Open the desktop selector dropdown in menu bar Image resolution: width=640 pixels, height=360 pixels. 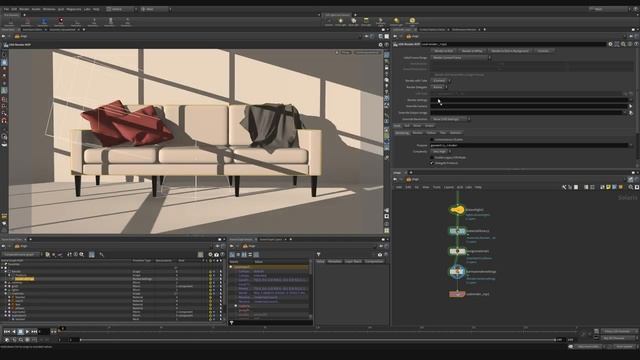pyautogui.click(x=120, y=9)
